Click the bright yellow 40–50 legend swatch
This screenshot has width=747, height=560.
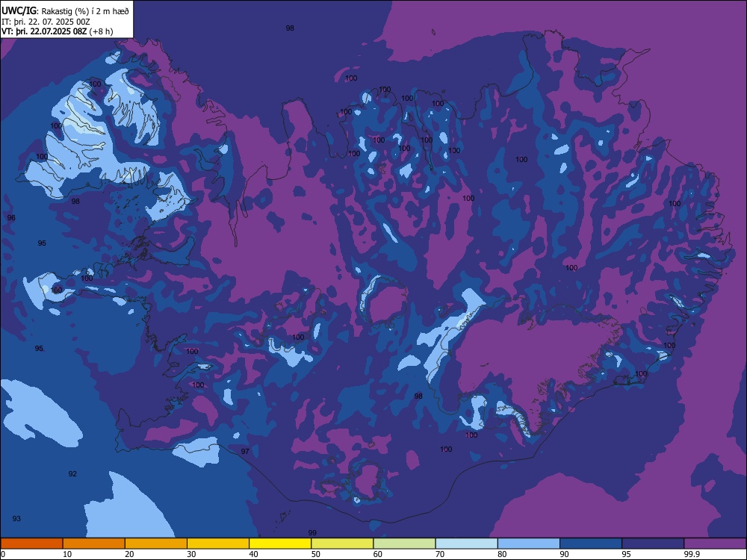coord(280,544)
